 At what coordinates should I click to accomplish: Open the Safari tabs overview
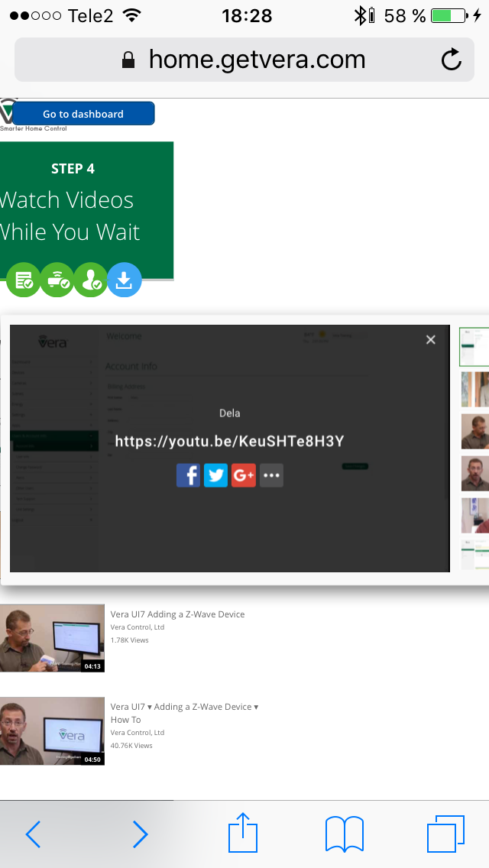click(x=445, y=834)
